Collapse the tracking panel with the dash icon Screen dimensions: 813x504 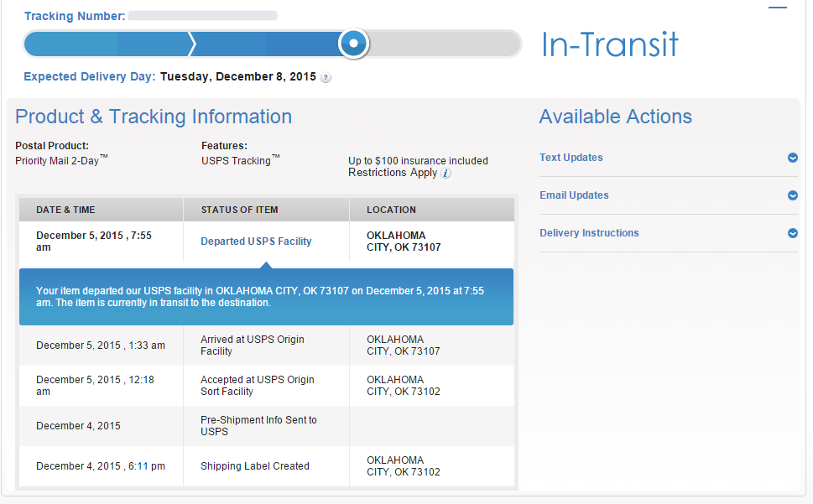(777, 8)
